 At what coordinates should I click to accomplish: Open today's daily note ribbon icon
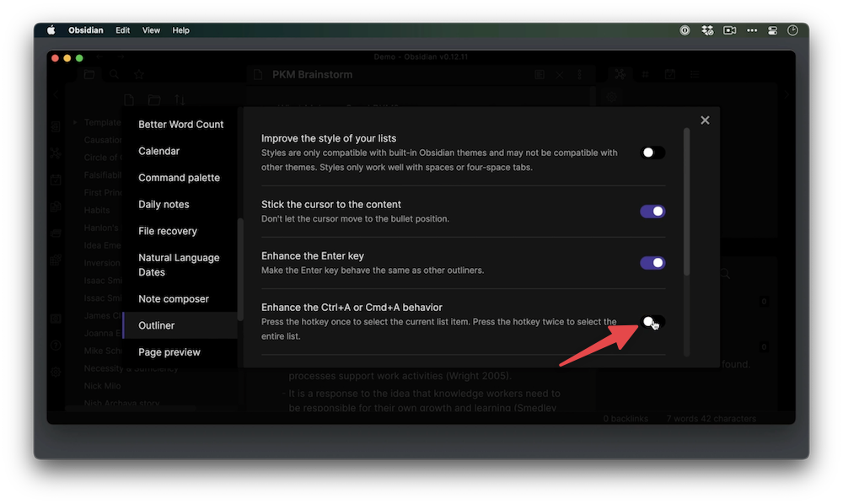click(56, 180)
